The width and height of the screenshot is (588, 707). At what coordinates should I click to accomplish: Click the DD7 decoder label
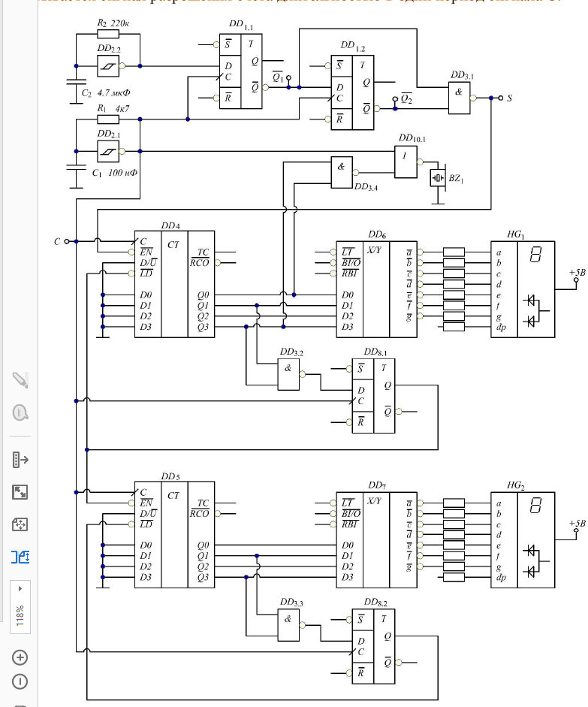coord(377,485)
